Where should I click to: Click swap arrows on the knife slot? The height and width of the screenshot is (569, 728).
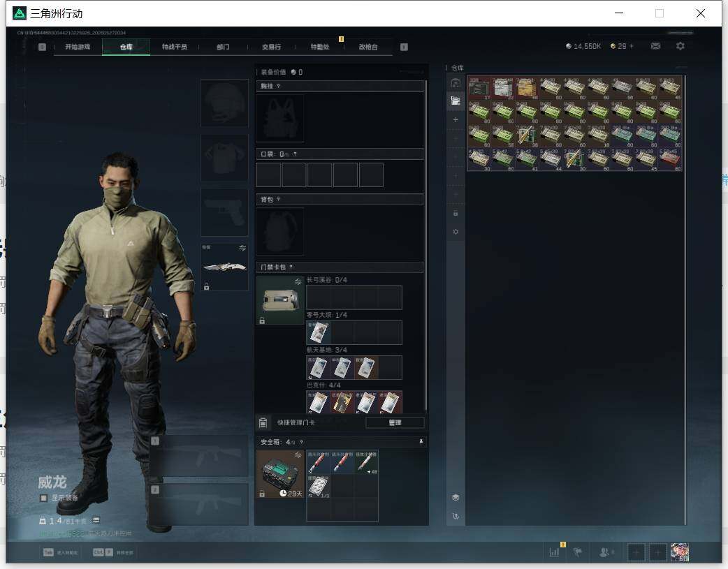(242, 248)
